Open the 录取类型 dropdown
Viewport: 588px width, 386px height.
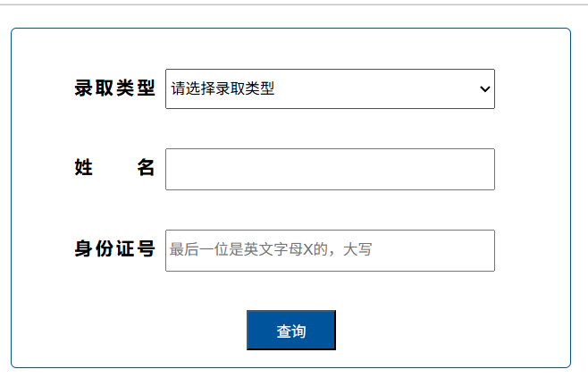pos(329,88)
